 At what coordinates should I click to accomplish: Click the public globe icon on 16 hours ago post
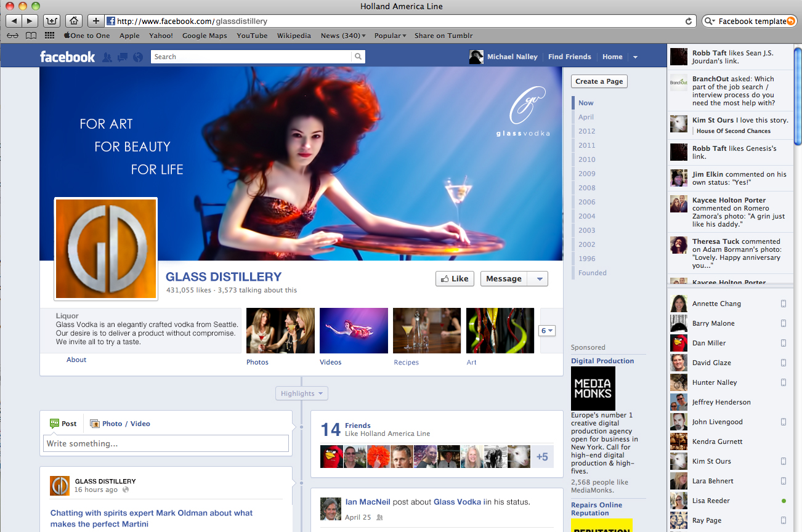point(126,490)
